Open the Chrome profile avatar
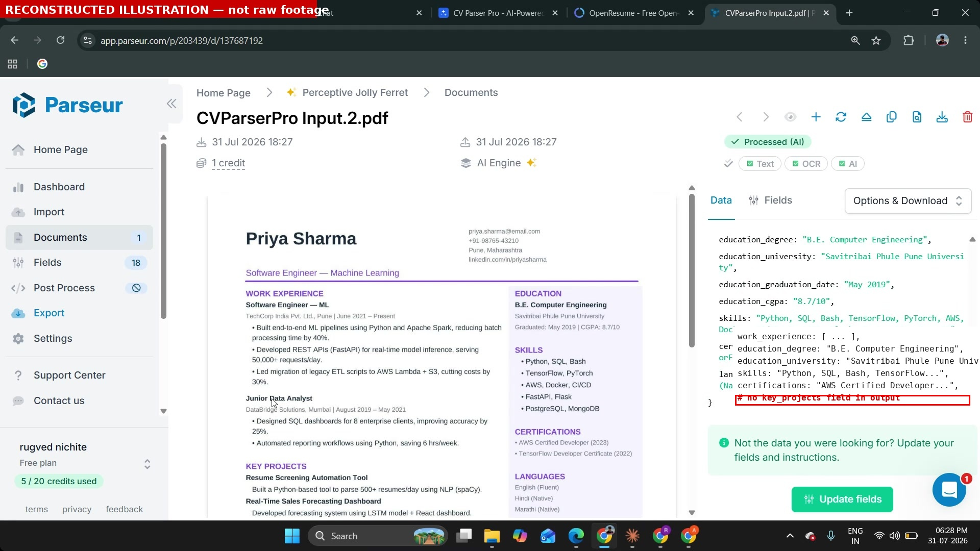Image resolution: width=980 pixels, height=551 pixels. (x=942, y=40)
